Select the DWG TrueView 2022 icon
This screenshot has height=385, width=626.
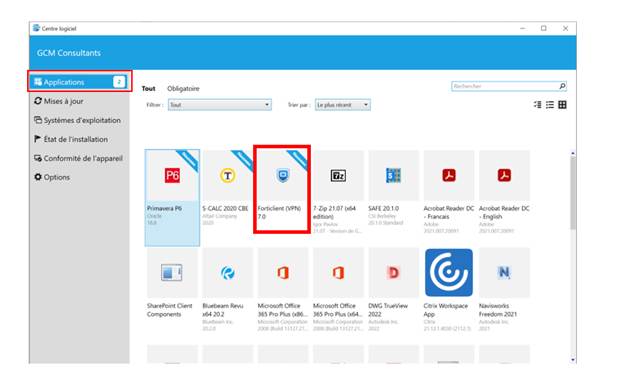point(393,273)
